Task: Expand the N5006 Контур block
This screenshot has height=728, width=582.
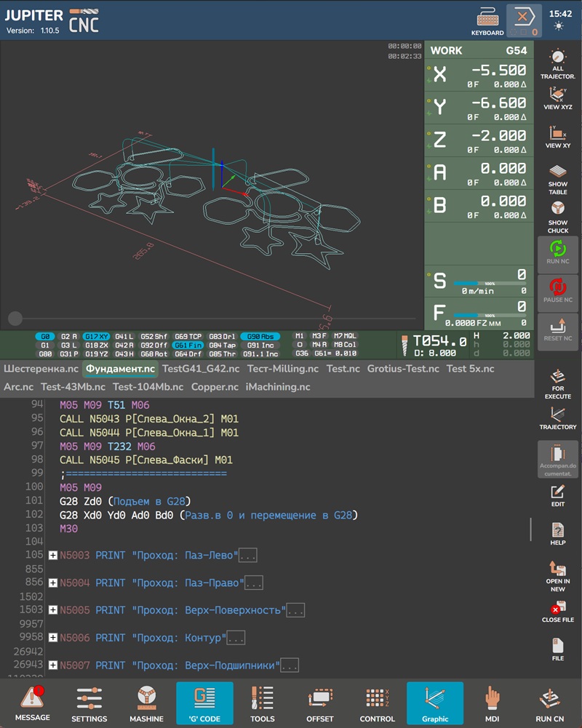Action: point(53,638)
